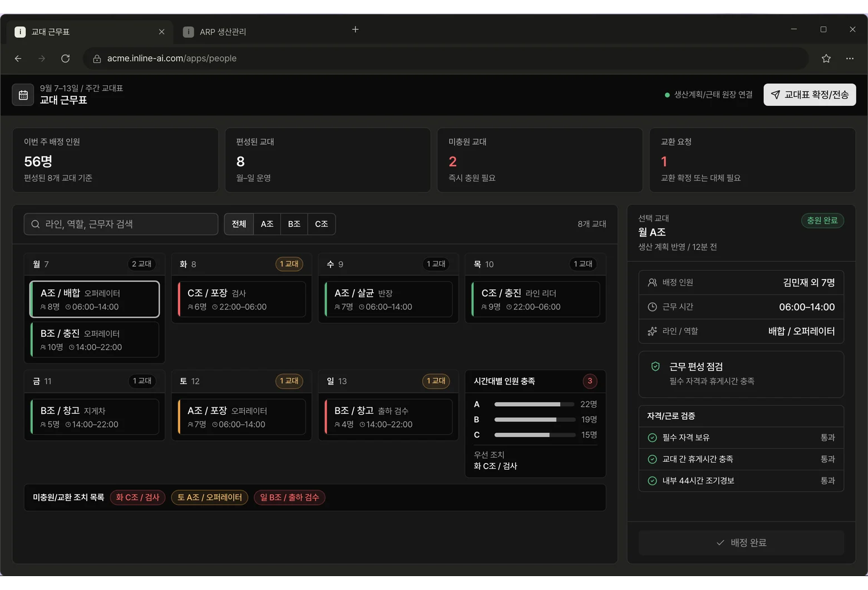Click the 배정 완료 button
868x590 pixels.
point(741,543)
